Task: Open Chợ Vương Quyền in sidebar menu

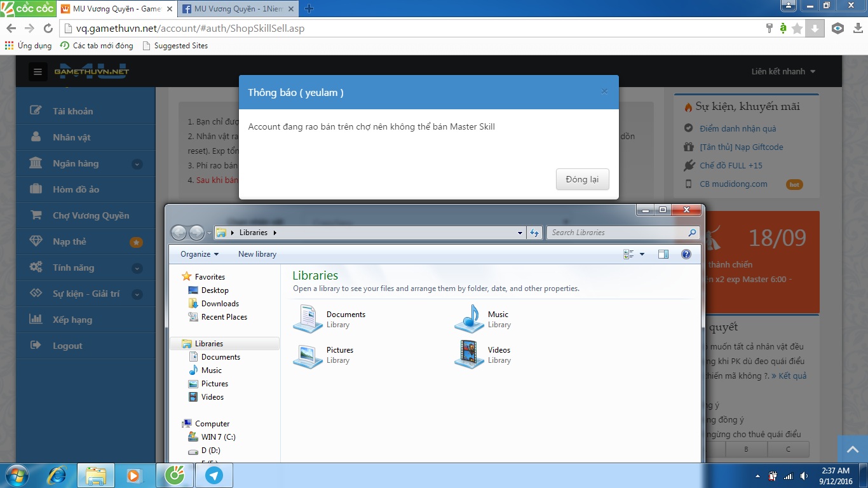Action: tap(90, 215)
